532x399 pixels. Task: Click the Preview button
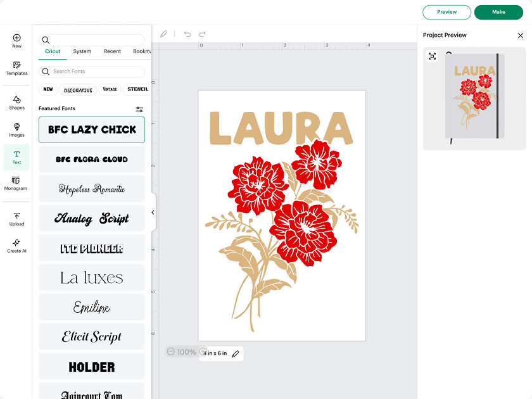pyautogui.click(x=446, y=12)
